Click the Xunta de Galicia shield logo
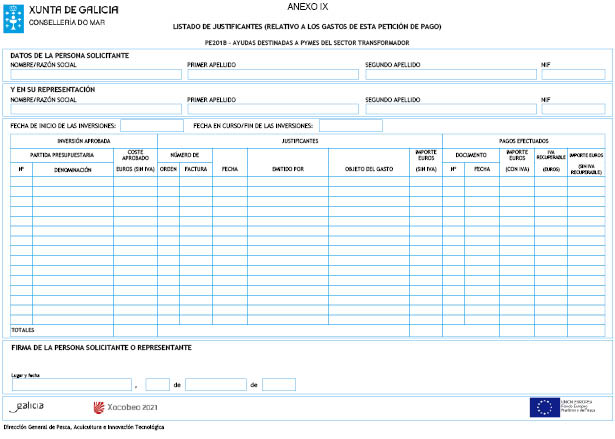Screen dimensions: 615x439 pyautogui.click(x=14, y=18)
